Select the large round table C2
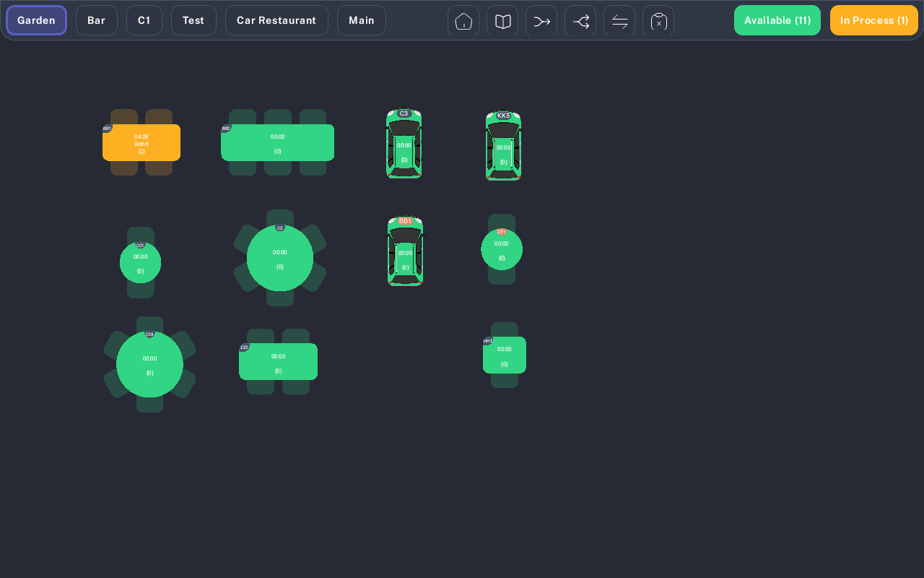The height and width of the screenshot is (578, 924). [280, 258]
